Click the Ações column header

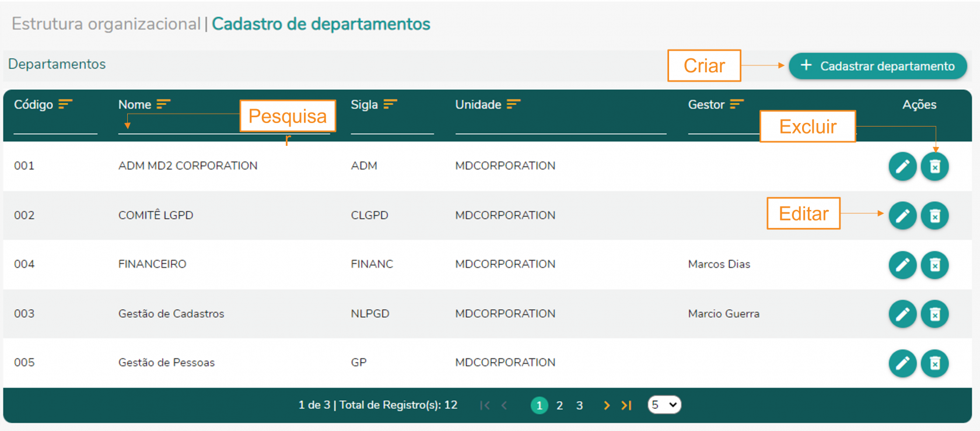(x=919, y=104)
